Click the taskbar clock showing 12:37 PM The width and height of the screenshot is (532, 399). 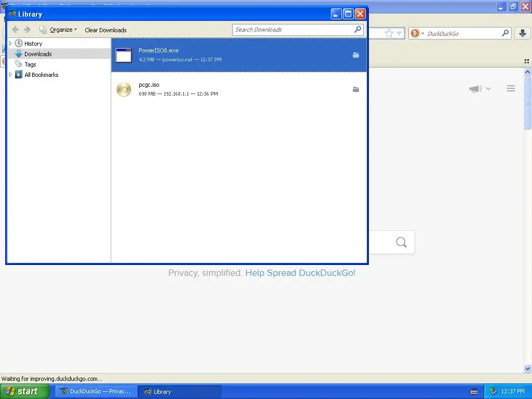(513, 392)
